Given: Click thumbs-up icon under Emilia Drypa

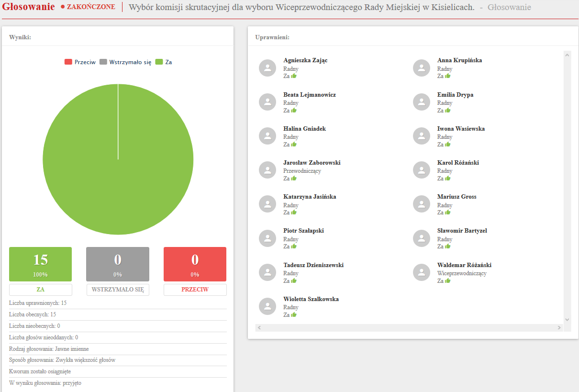Looking at the screenshot, I should [448, 110].
